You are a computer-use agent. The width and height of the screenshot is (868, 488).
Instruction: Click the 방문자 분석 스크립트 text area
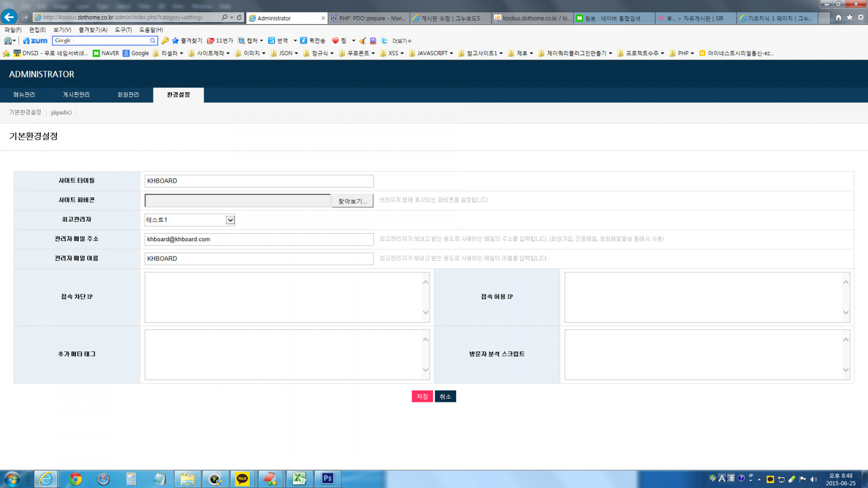[x=707, y=355]
